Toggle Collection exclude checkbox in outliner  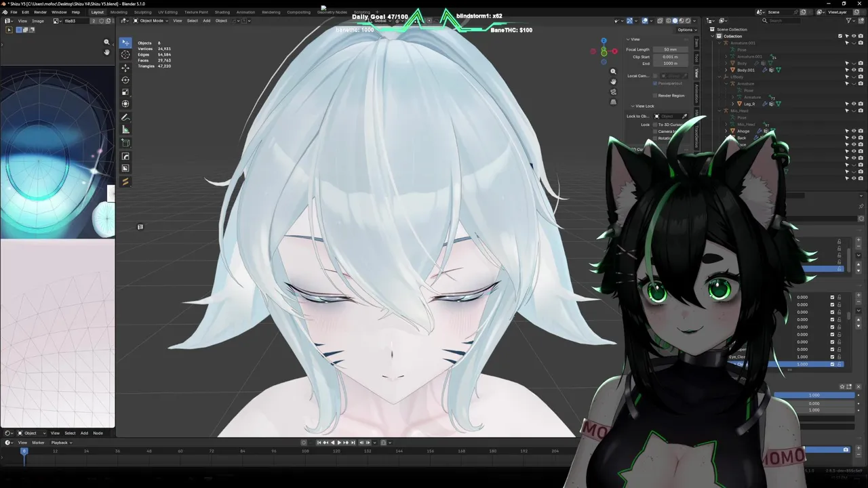click(x=840, y=36)
